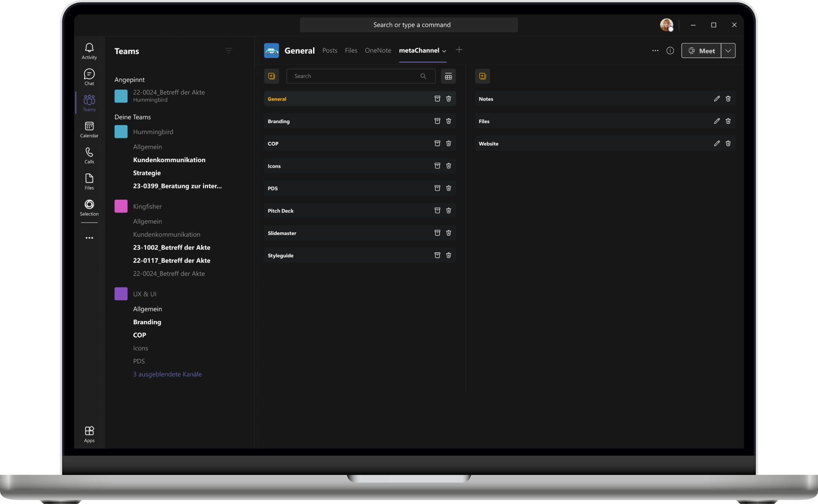
Task: Open 23-1002_Betreff der Akte channel
Action: tap(172, 248)
